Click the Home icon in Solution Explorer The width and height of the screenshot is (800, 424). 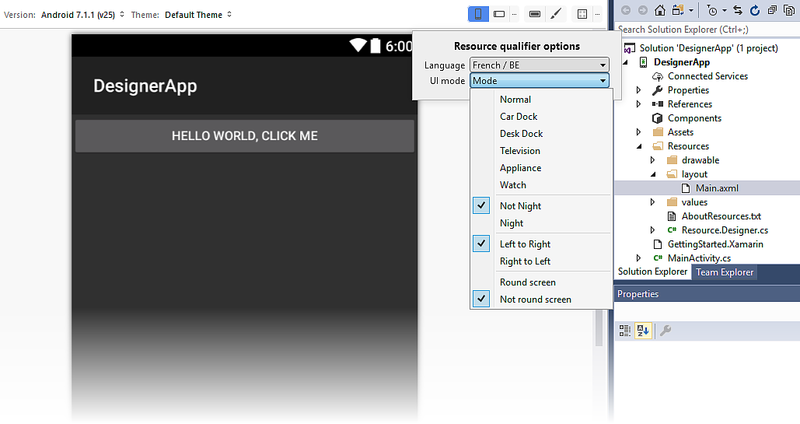[x=660, y=10]
